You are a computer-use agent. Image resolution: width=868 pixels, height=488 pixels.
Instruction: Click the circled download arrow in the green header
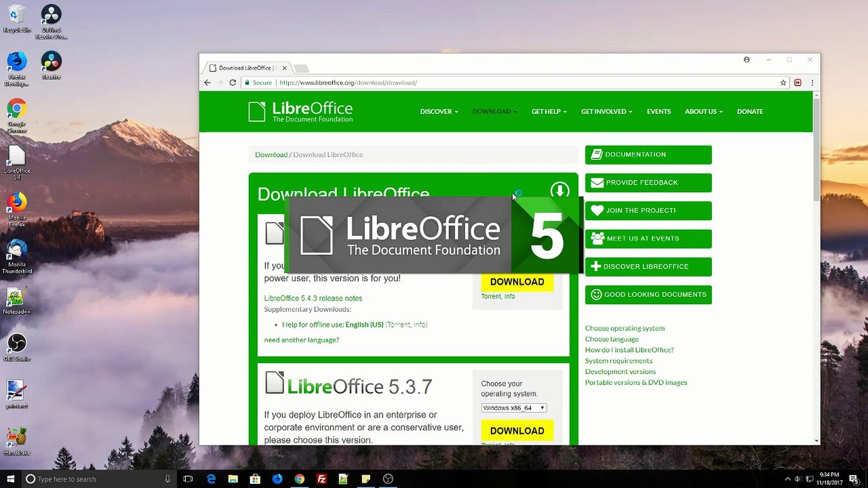[559, 190]
